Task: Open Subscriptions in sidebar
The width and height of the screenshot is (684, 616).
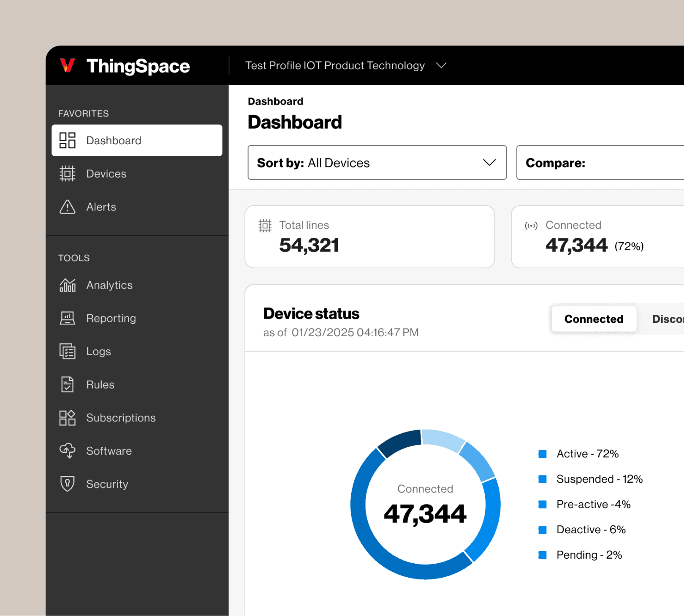Action: (x=137, y=418)
